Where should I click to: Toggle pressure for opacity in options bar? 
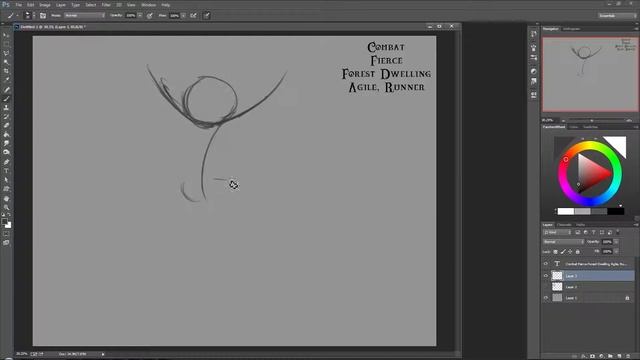tap(150, 16)
